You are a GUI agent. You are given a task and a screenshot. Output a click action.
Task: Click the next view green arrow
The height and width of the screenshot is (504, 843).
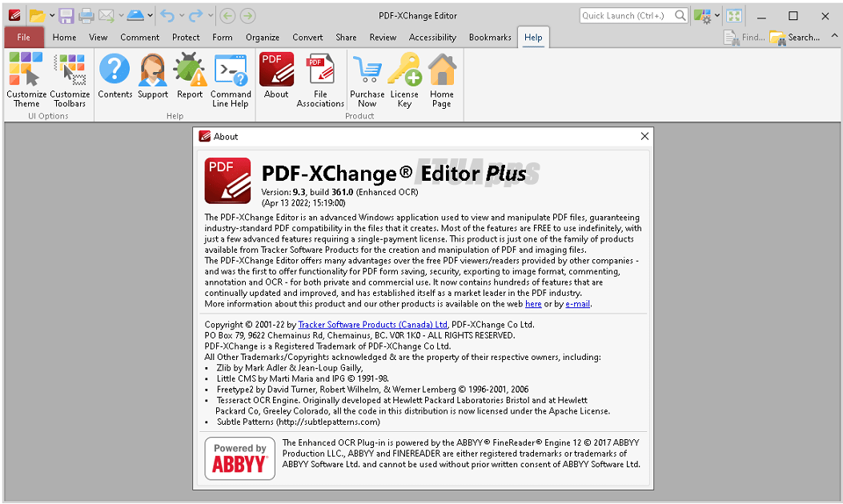pyautogui.click(x=248, y=16)
